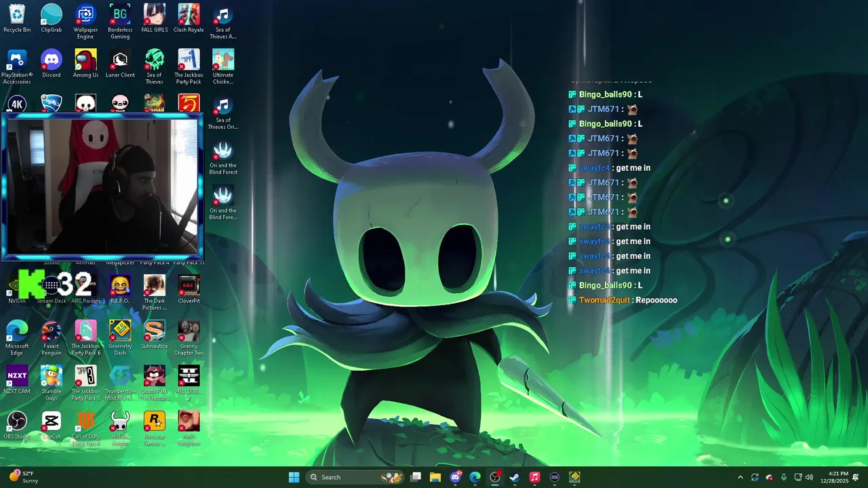This screenshot has height=488, width=868.
Task: Open Microsoft Edge from the taskbar
Action: 475,477
